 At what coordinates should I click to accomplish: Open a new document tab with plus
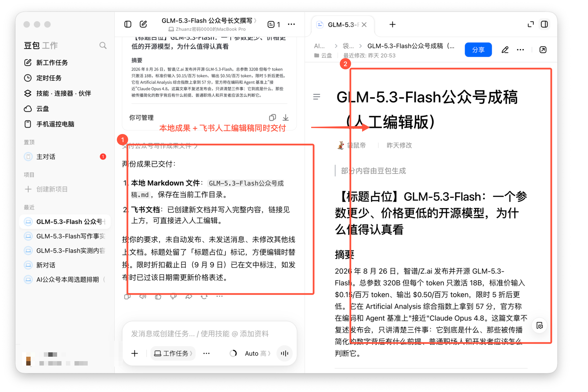[x=392, y=24]
